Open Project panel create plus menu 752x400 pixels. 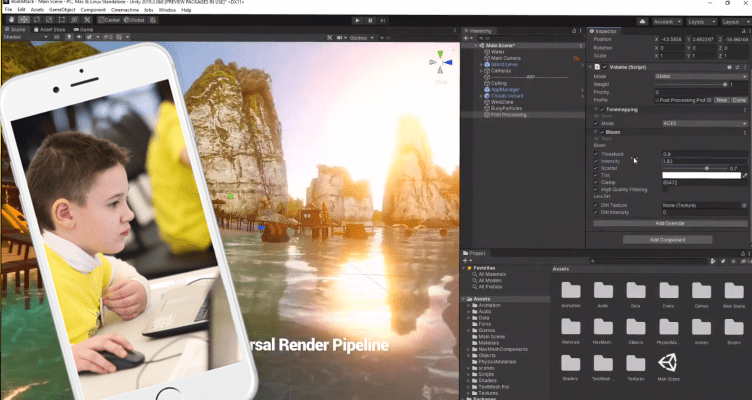pyautogui.click(x=467, y=260)
